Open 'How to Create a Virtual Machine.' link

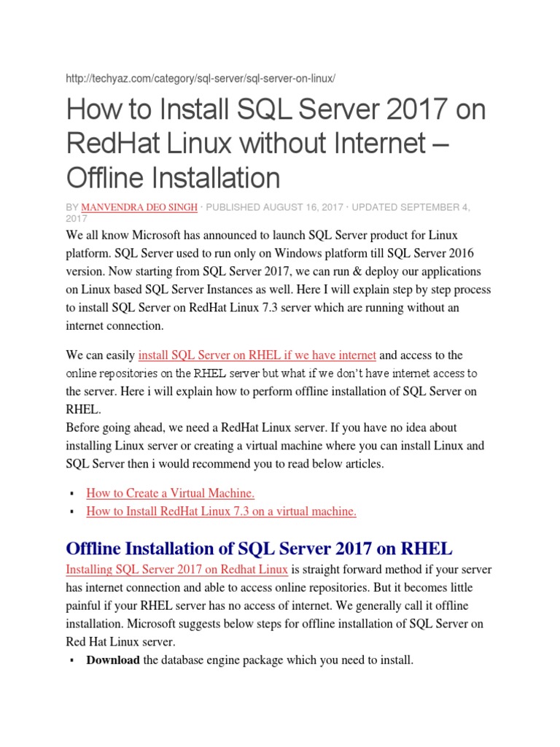[171, 493]
